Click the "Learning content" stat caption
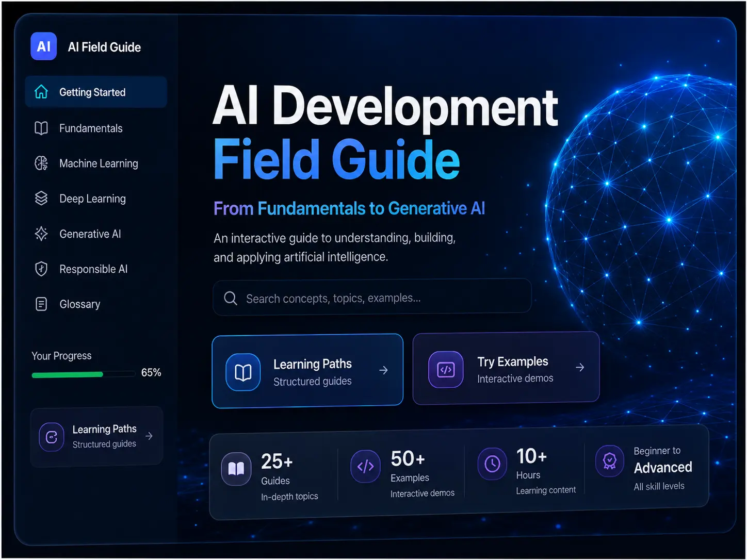 pyautogui.click(x=546, y=490)
